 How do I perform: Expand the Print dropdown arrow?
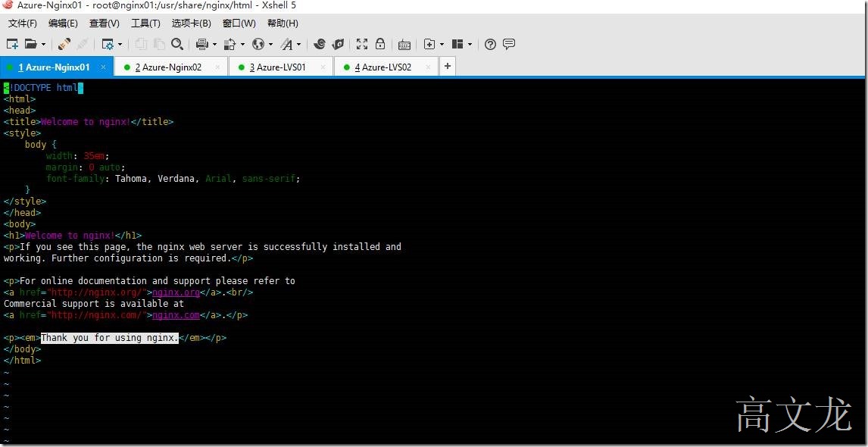point(215,44)
